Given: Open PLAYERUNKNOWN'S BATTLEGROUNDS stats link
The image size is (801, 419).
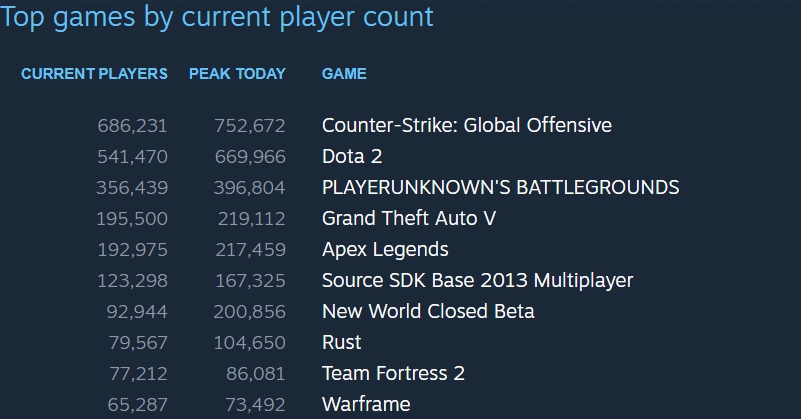Looking at the screenshot, I should click(500, 187).
